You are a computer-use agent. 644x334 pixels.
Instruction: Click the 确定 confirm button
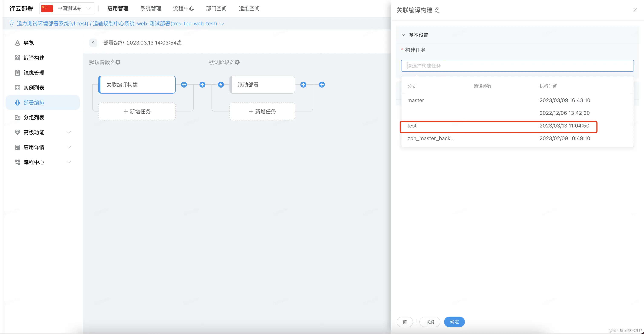coord(454,322)
